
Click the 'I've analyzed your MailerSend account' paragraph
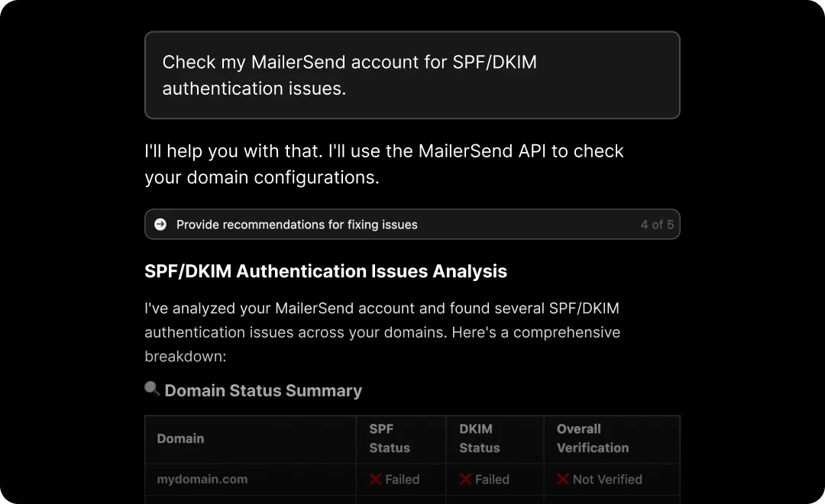coord(382,332)
